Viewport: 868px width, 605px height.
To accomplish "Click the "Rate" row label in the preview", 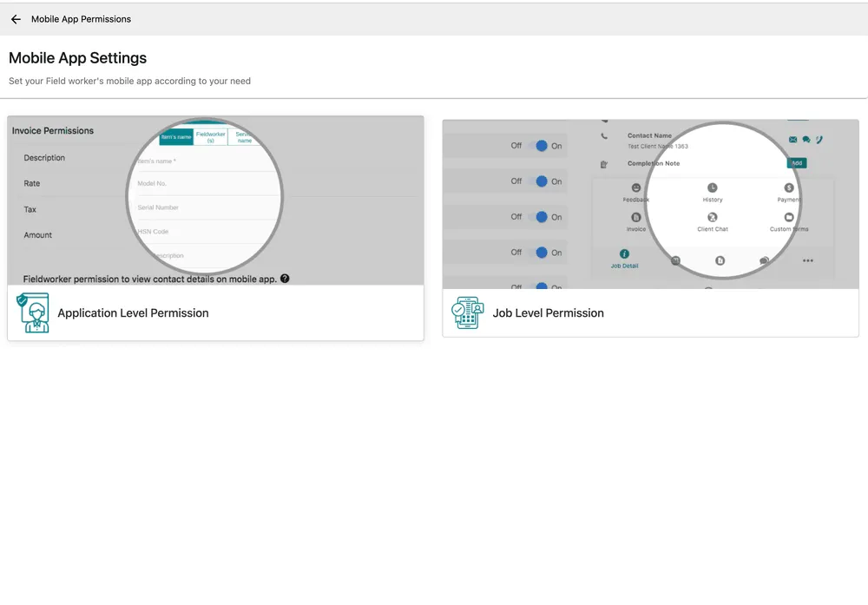I will (x=31, y=183).
